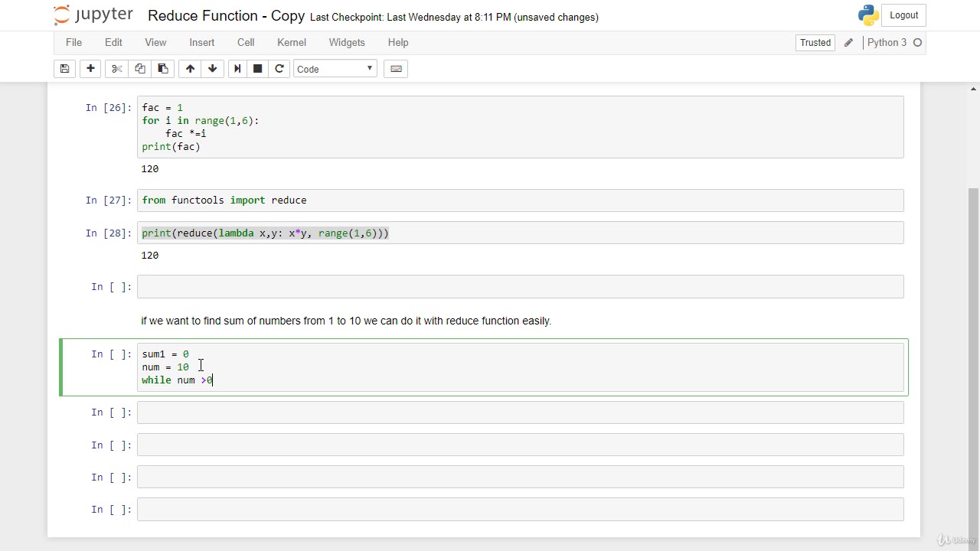Run cell and select below icon
This screenshot has width=980, height=551.
(x=237, y=69)
